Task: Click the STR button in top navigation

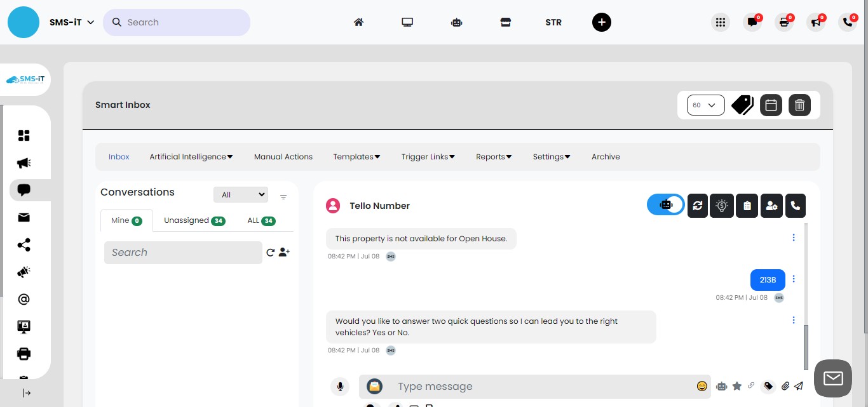Action: (553, 22)
